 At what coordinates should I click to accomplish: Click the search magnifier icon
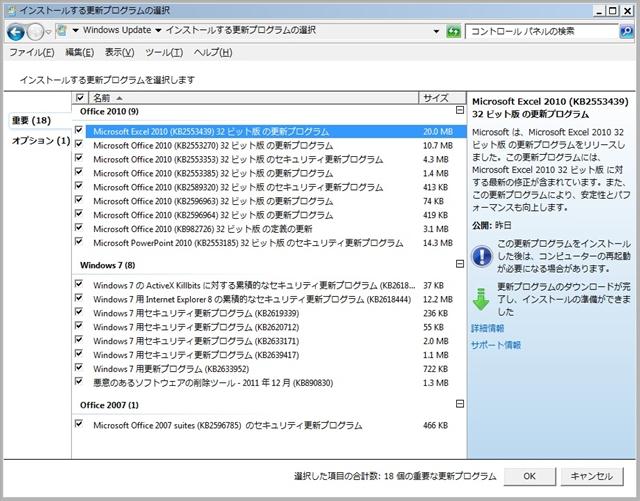(627, 31)
